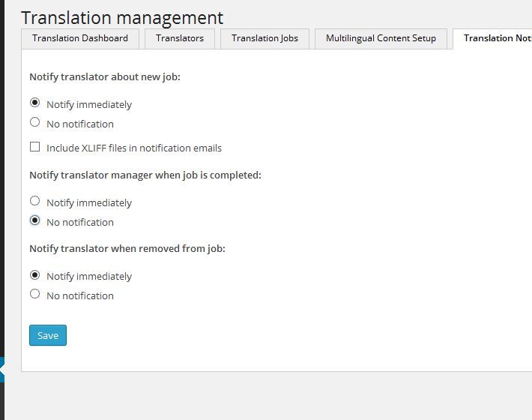Enable the Include XLIFF files checkbox
Viewport: 532px width, 420px height.
click(35, 147)
